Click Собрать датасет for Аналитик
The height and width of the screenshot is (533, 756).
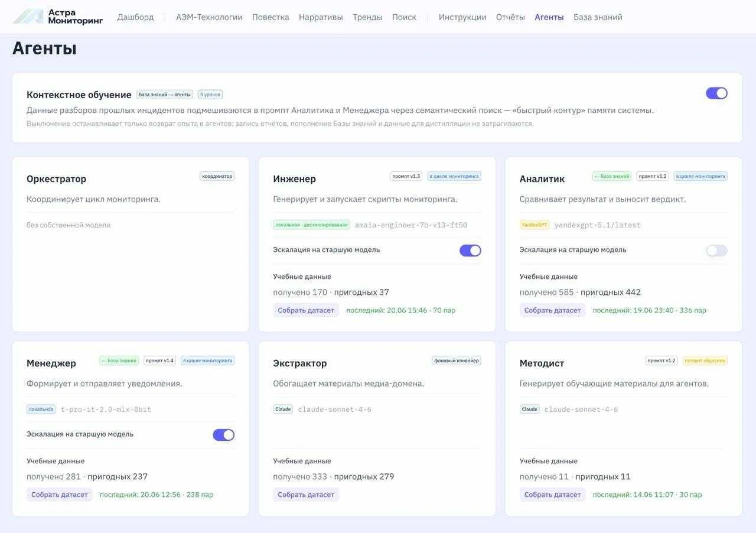[552, 310]
